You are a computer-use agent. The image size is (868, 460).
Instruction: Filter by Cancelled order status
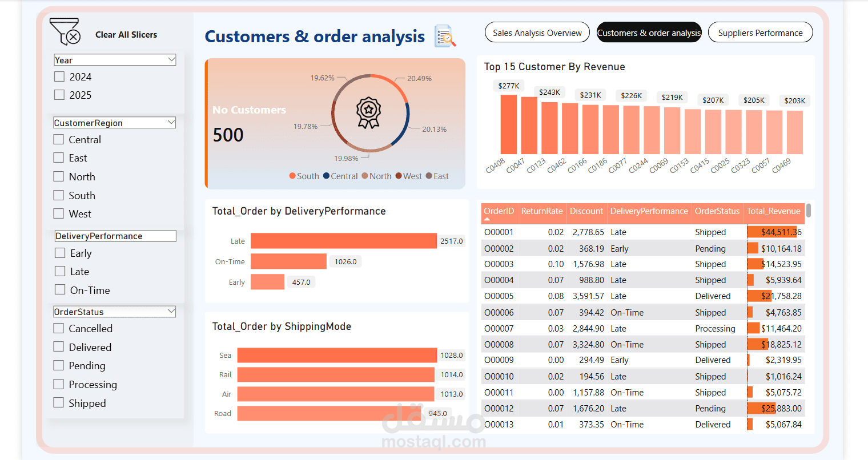click(58, 328)
